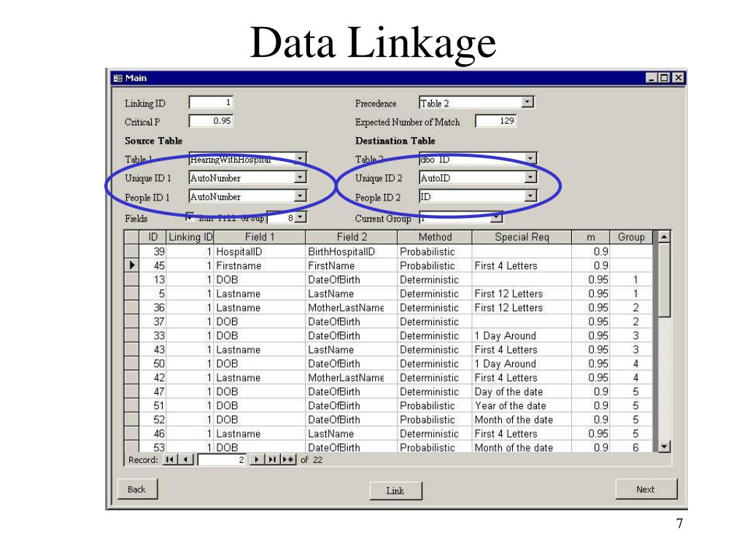747x560 pixels.
Task: Click the Linking ID column header
Action: coord(190,237)
